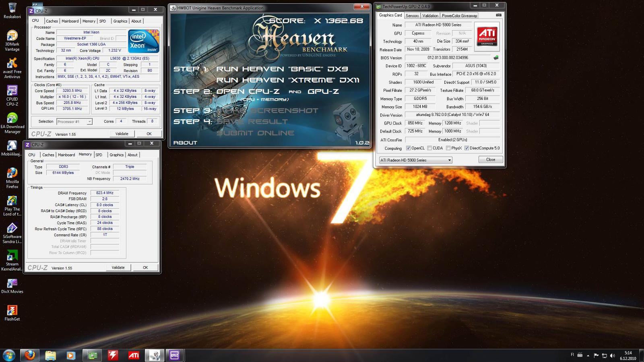Open Action Center flag tray icon
This screenshot has height=362, width=644.
click(x=596, y=356)
